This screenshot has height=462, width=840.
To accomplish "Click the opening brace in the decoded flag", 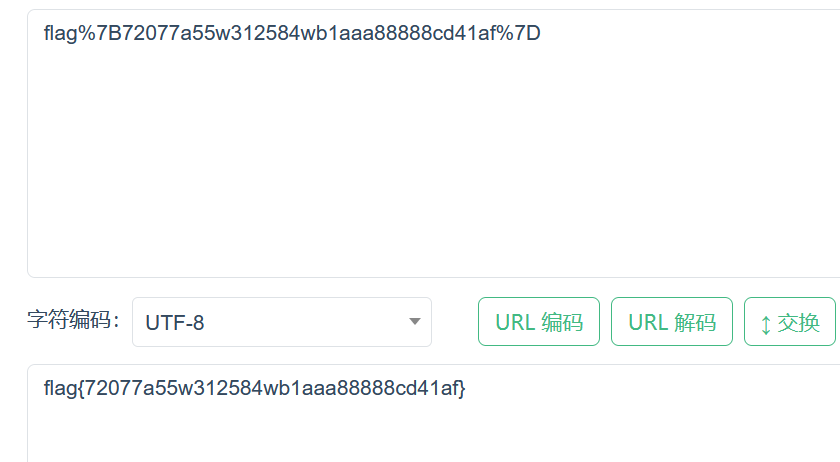I will pos(81,388).
